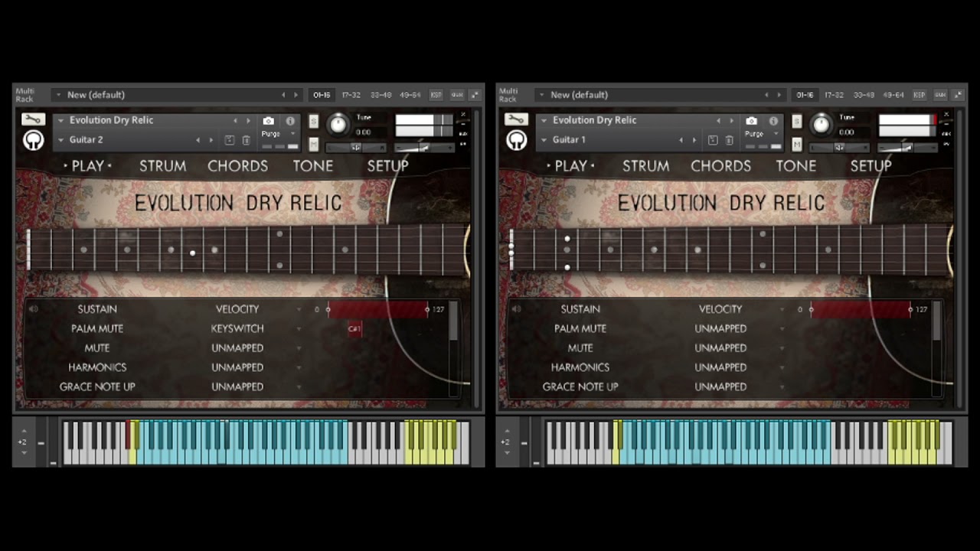The image size is (980, 551).
Task: Select next snapshot arrow beside Guitar 1
Action: coord(694,140)
